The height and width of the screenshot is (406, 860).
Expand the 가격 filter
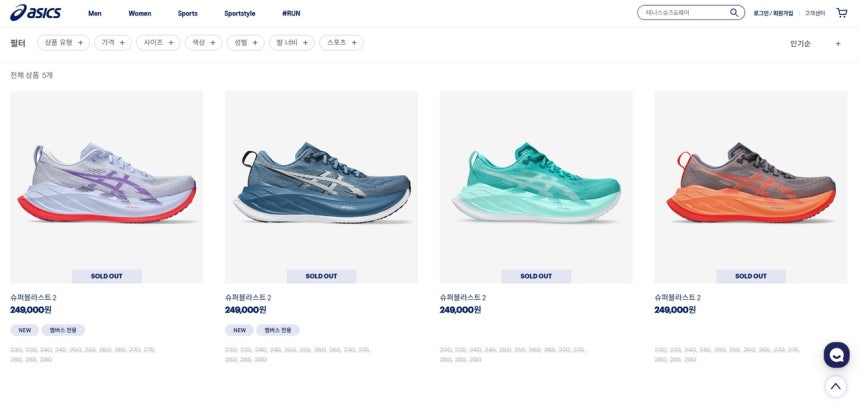113,43
